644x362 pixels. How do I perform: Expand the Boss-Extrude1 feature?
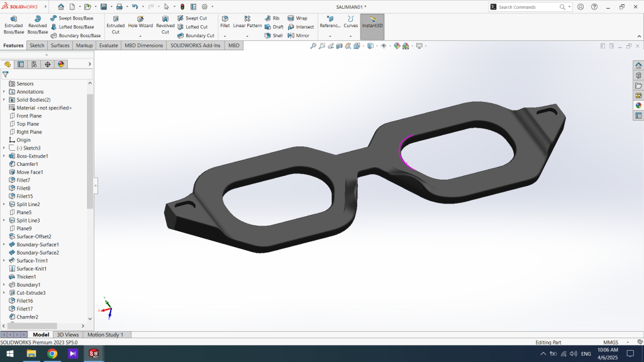click(x=4, y=156)
